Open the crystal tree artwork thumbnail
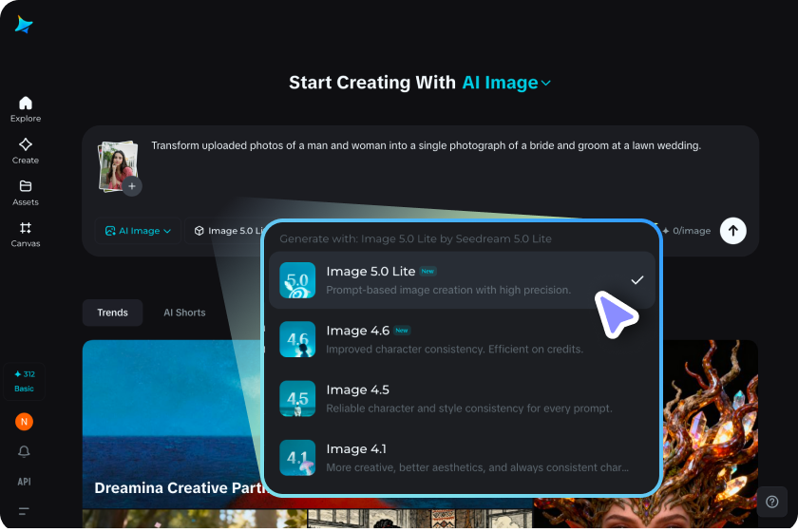 point(711,434)
